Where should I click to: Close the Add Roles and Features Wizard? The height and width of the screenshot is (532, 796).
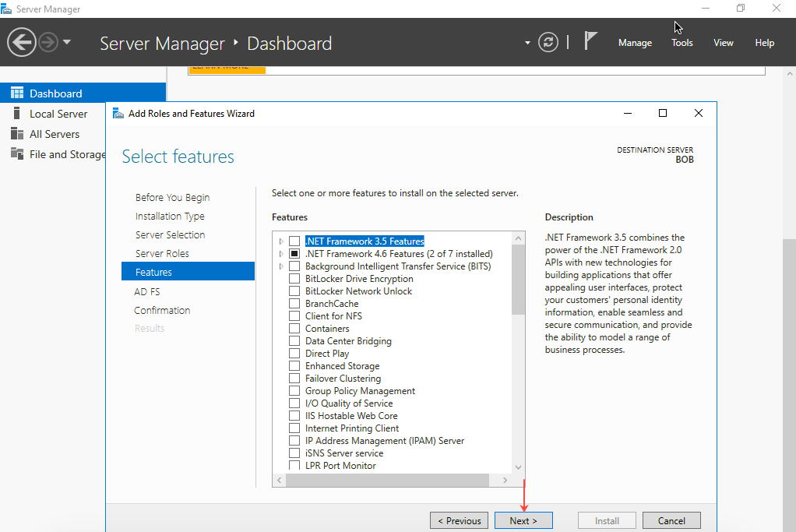(x=699, y=113)
